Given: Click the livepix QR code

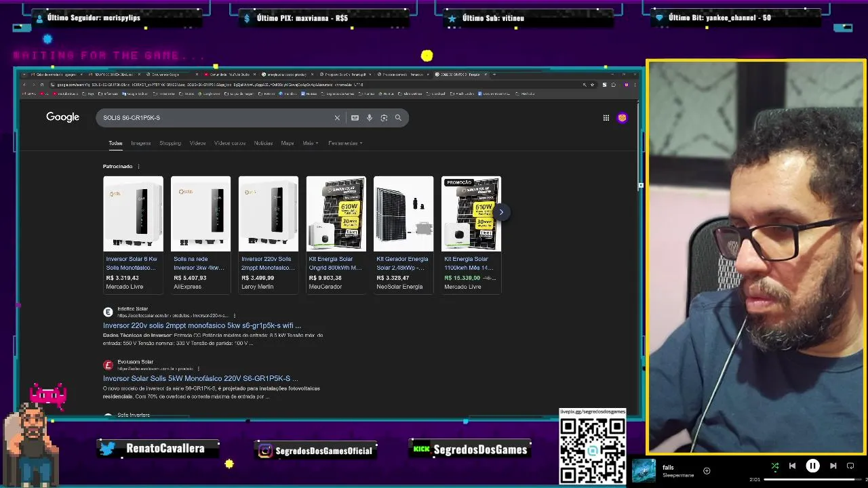Looking at the screenshot, I should pos(592,450).
